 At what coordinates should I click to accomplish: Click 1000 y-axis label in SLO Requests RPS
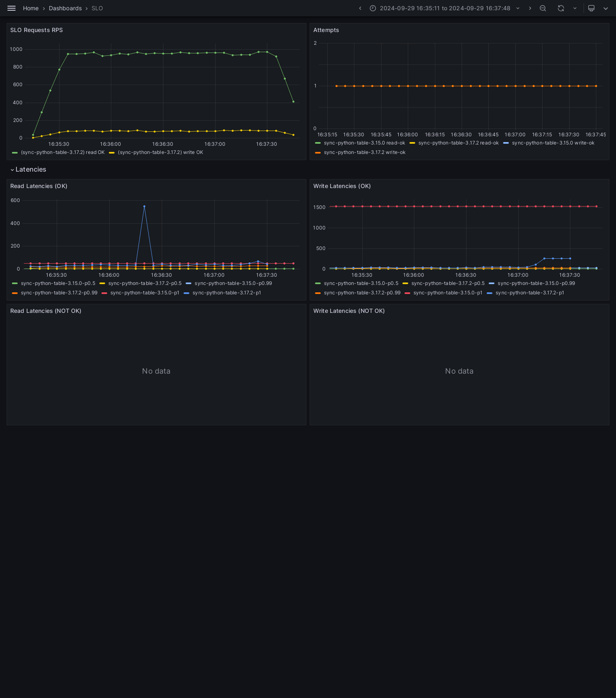pos(16,49)
